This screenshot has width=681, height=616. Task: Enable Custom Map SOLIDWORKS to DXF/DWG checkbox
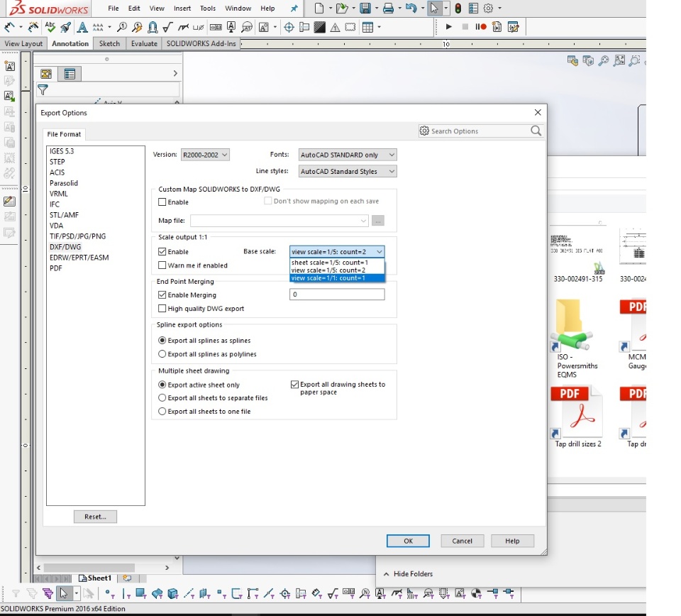[162, 202]
